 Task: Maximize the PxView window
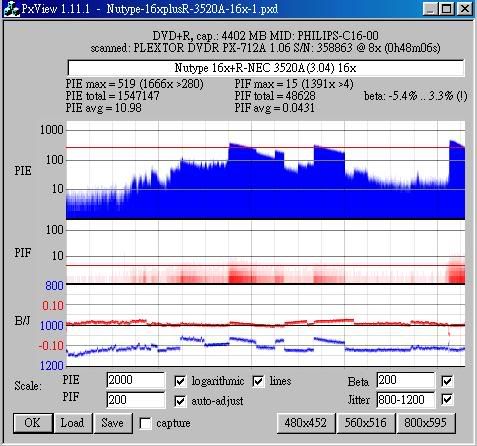tap(446, 9)
